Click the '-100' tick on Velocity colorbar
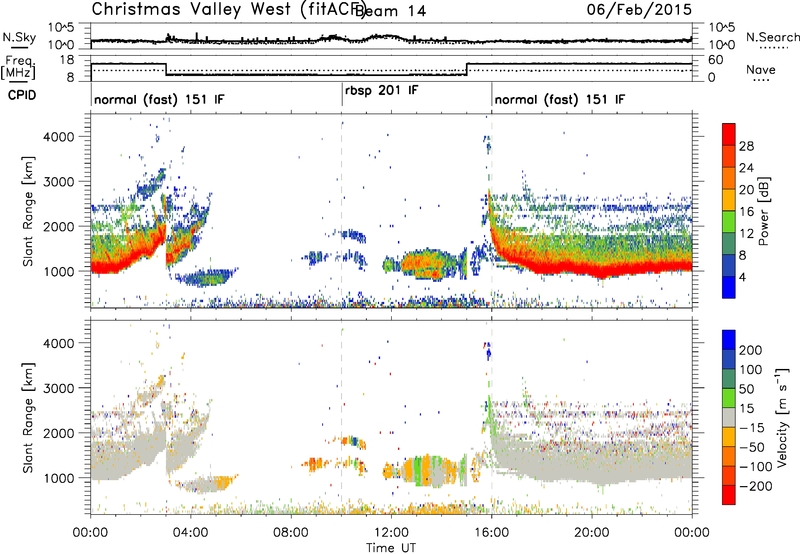The height and width of the screenshot is (554, 800). pyautogui.click(x=756, y=467)
